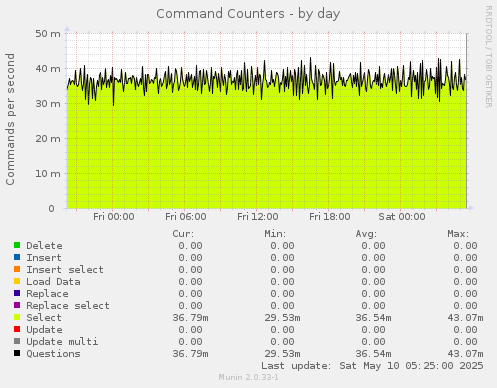
Task: Click Questions current value 36.79m
Action: 190,354
